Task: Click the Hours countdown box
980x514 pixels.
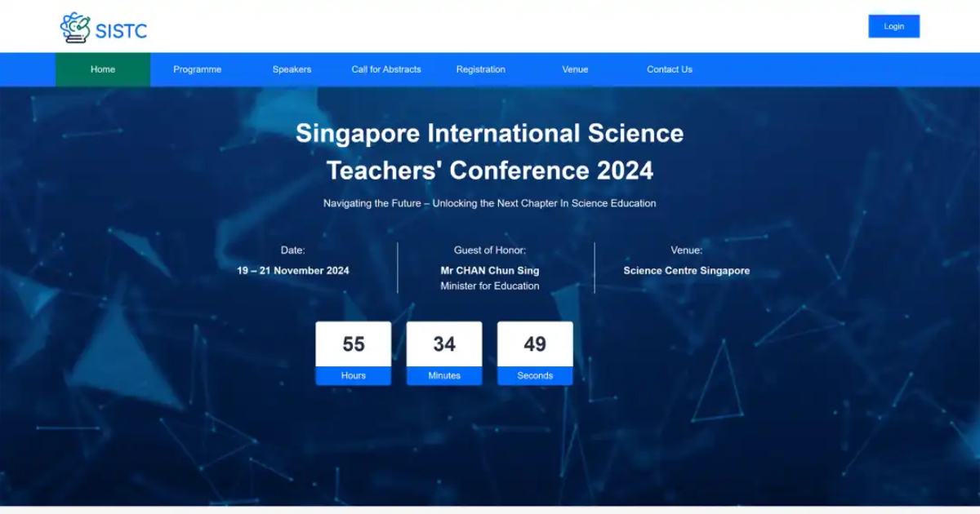Action: click(x=354, y=352)
